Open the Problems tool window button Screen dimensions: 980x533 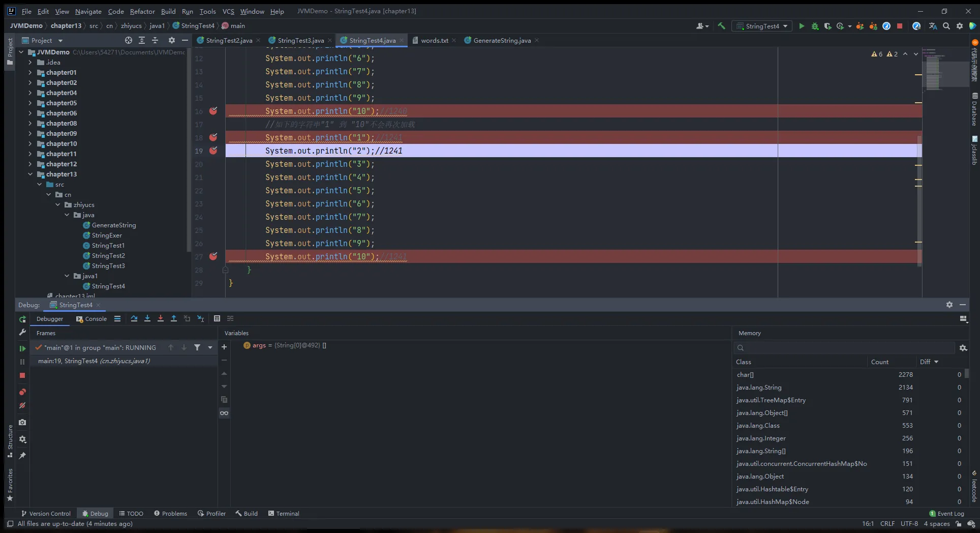click(170, 513)
